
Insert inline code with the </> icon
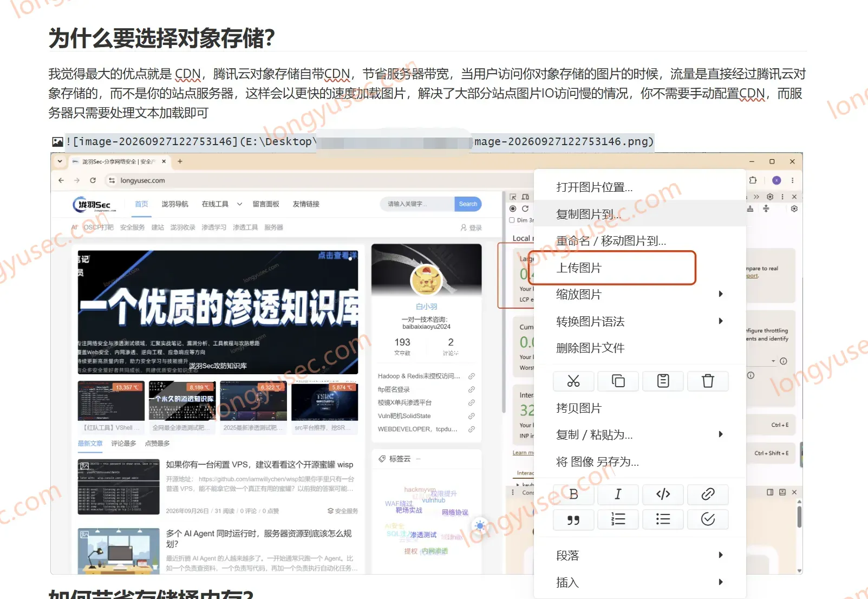663,494
